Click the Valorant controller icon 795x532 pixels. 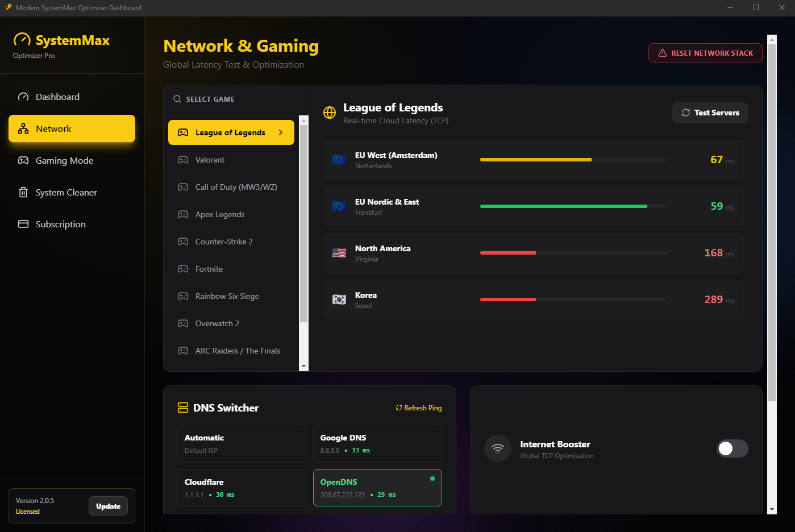tap(183, 160)
